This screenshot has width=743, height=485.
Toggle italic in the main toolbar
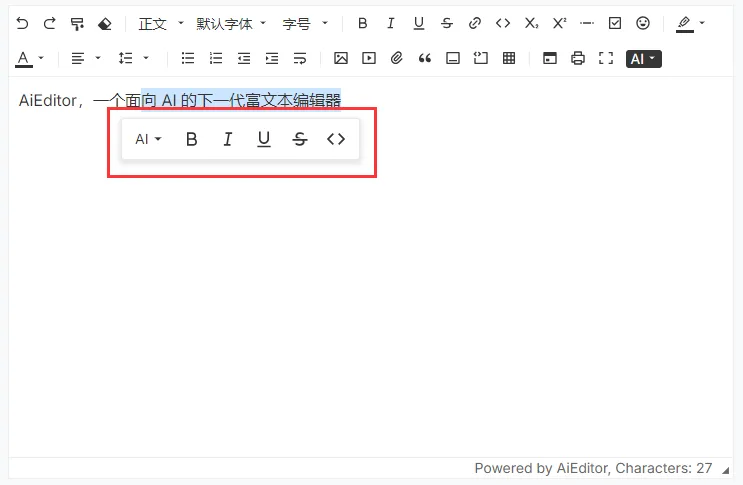click(x=390, y=23)
